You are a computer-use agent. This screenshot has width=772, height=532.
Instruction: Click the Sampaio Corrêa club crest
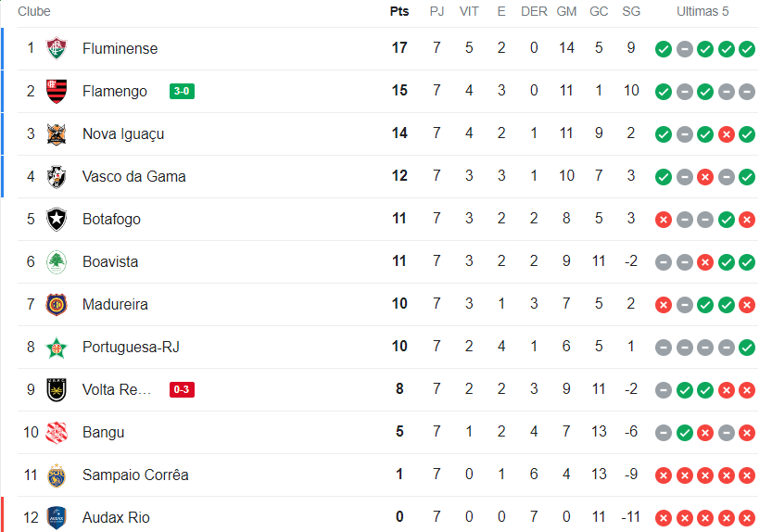click(x=57, y=475)
